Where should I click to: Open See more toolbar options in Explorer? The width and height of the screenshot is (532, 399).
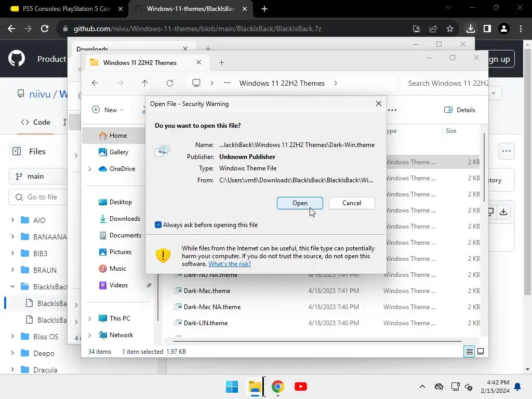point(392,110)
